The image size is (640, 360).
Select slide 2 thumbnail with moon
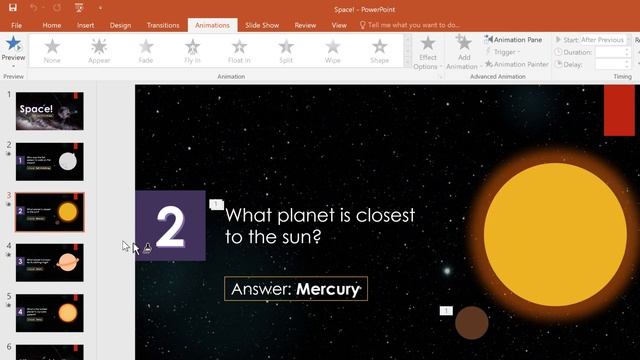pos(50,162)
